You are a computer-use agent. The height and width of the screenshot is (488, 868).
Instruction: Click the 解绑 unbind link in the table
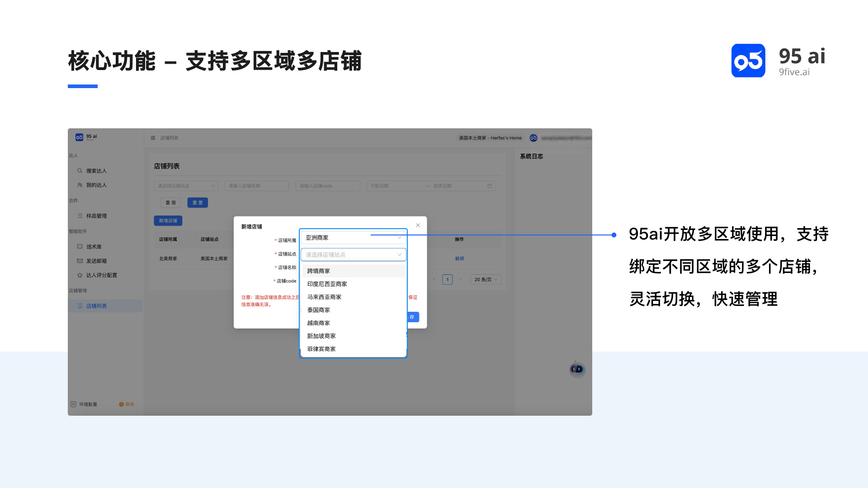[460, 258]
